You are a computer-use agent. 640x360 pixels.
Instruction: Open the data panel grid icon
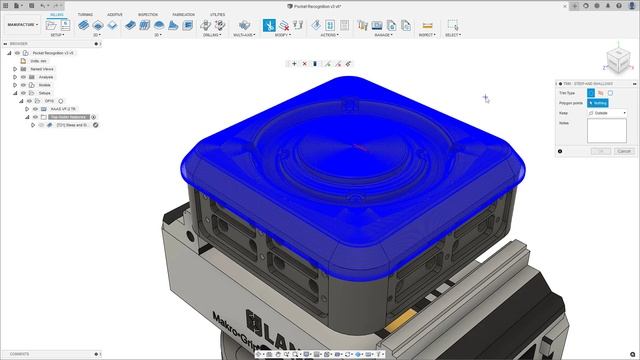click(6, 6)
